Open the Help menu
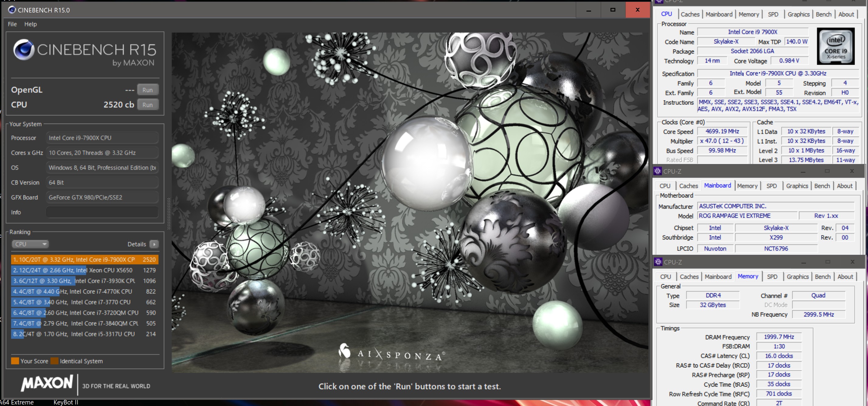This screenshot has width=868, height=406. 30,24
